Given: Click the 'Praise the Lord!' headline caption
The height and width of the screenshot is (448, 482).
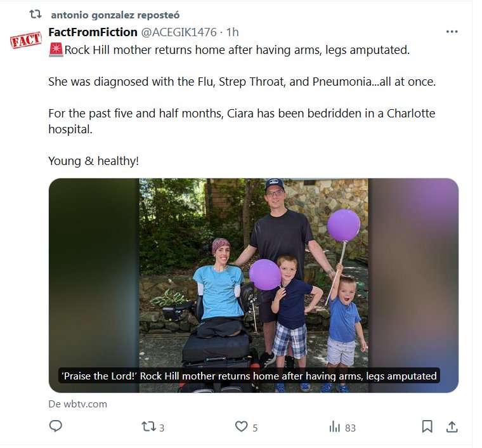Looking at the screenshot, I should tap(249, 376).
